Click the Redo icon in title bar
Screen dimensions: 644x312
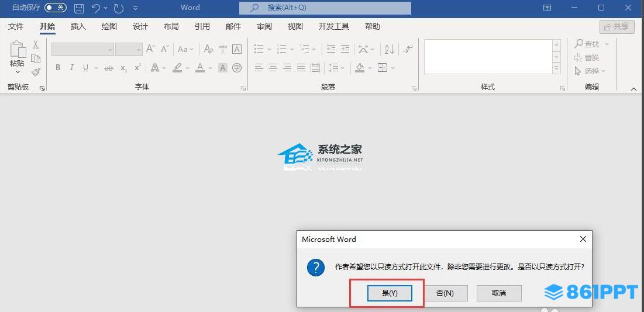point(118,8)
